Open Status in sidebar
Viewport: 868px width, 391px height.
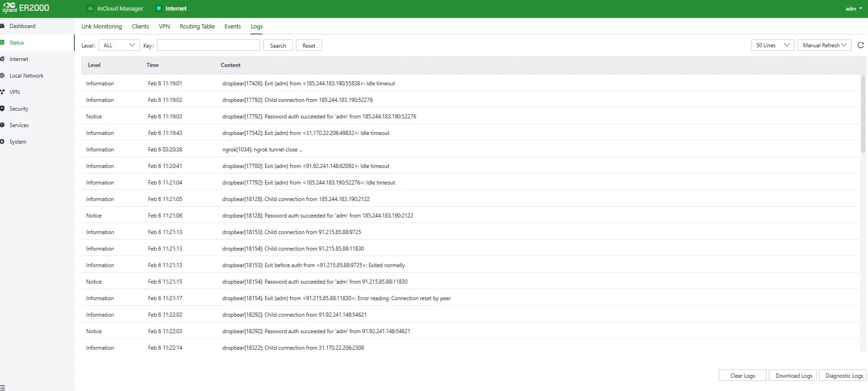(x=17, y=43)
